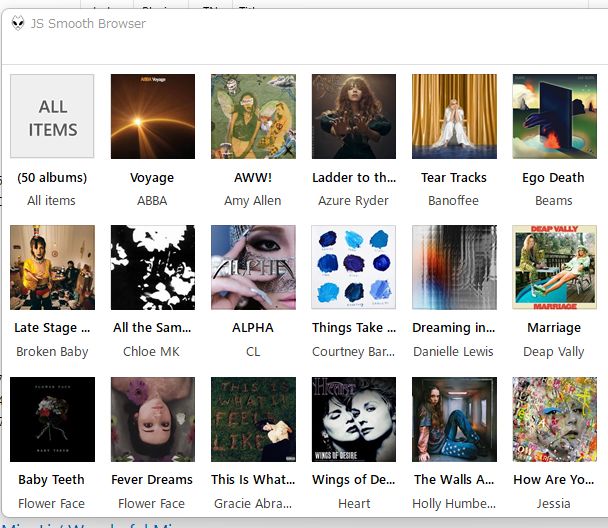
Task: Click the "Deap Vally" artist name
Action: (554, 352)
